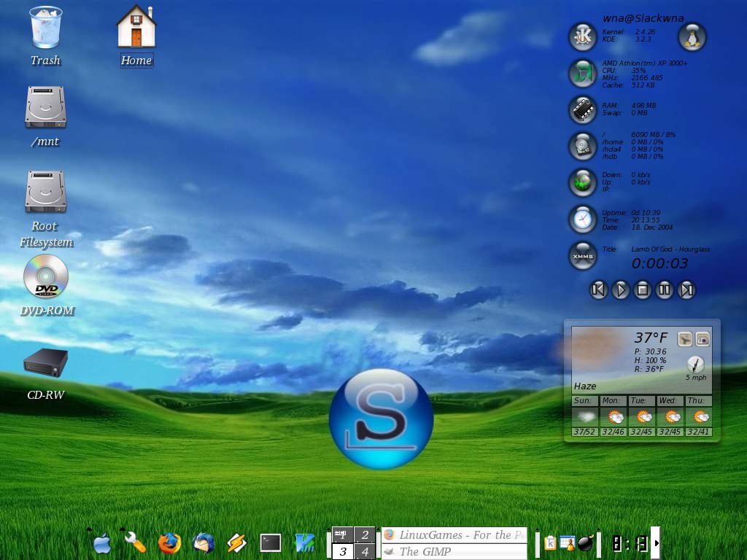Click the panel digital clock
The height and width of the screenshot is (560, 747).
tap(630, 542)
